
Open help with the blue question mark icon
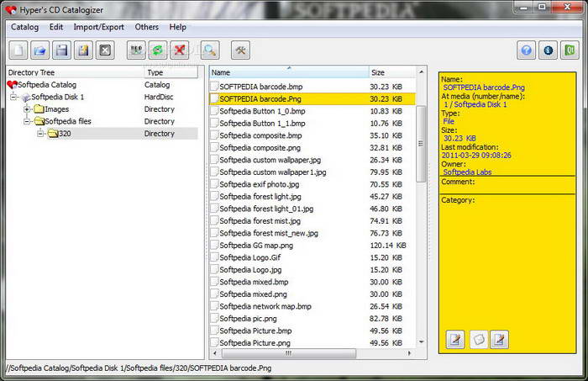527,50
